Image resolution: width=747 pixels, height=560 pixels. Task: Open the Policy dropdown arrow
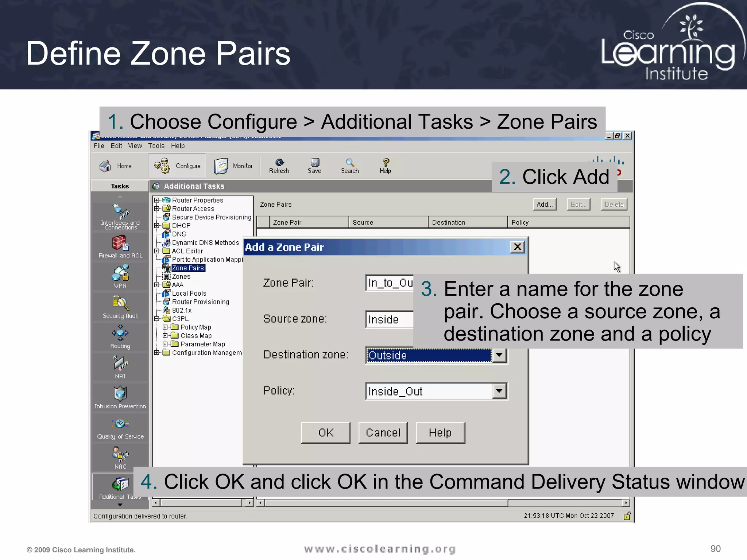(x=499, y=391)
